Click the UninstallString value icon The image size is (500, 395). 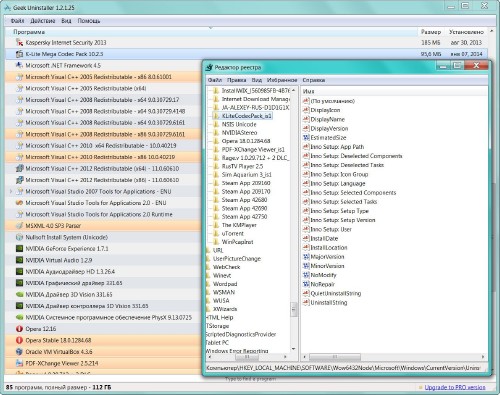pos(306,303)
